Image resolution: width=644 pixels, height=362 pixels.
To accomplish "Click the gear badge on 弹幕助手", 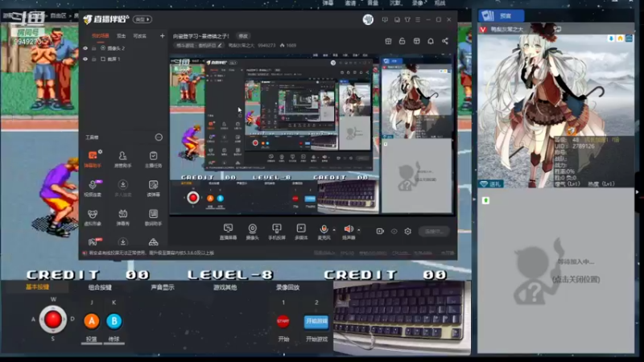I will click(100, 152).
